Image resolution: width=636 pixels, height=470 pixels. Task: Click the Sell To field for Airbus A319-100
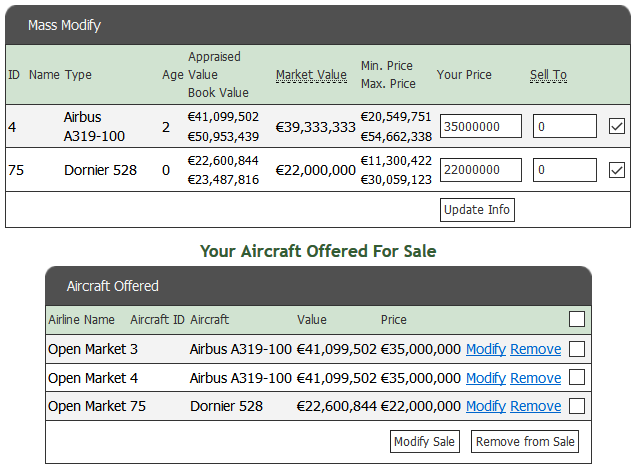click(x=565, y=126)
